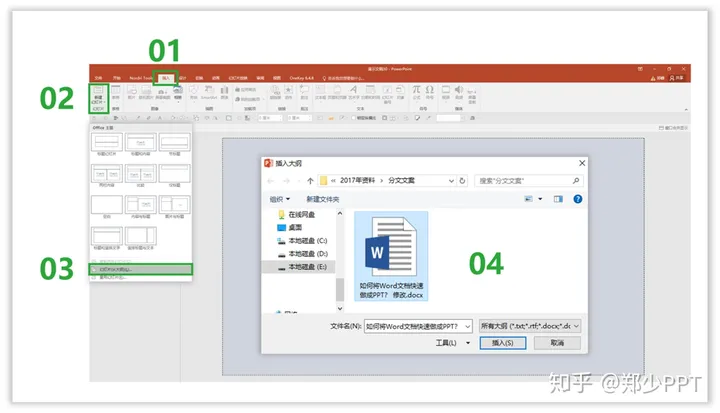This screenshot has height=413, width=720.
Task: Click the New Slide button in ribbon
Action: (x=98, y=97)
